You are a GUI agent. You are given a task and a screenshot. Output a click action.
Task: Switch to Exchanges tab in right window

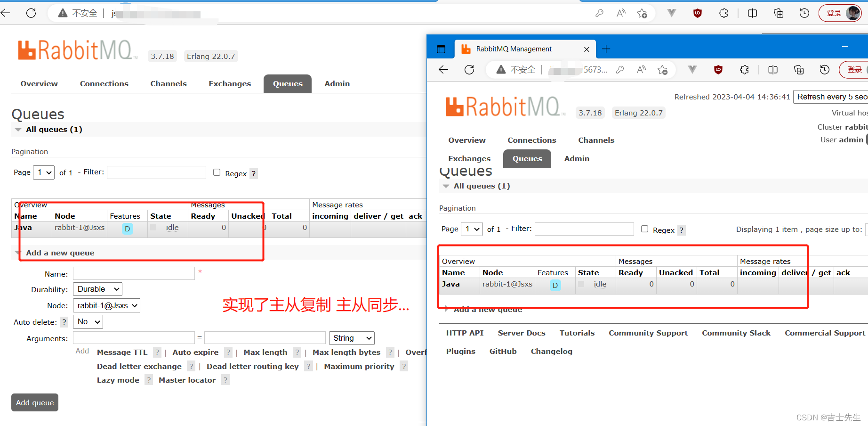pyautogui.click(x=469, y=158)
